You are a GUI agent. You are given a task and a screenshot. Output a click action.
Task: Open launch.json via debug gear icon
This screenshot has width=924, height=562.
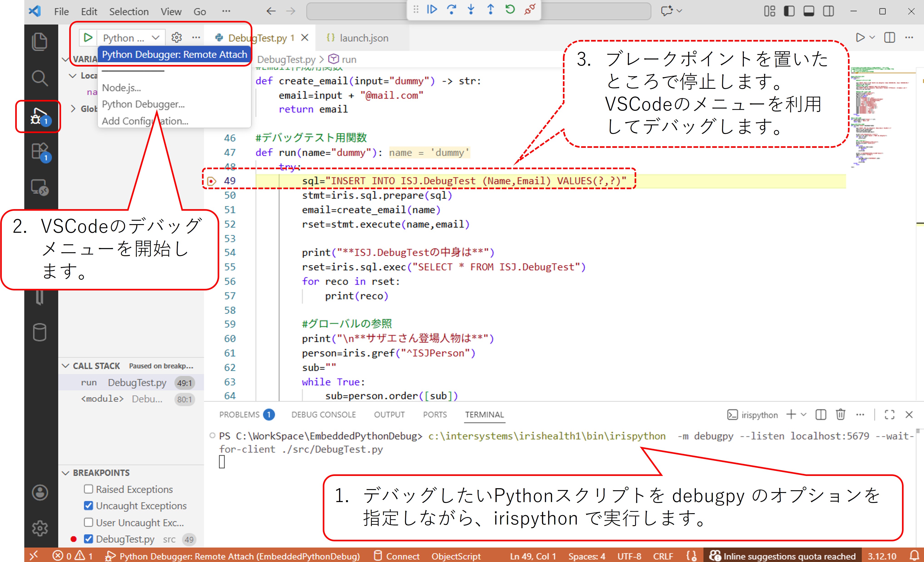click(176, 37)
